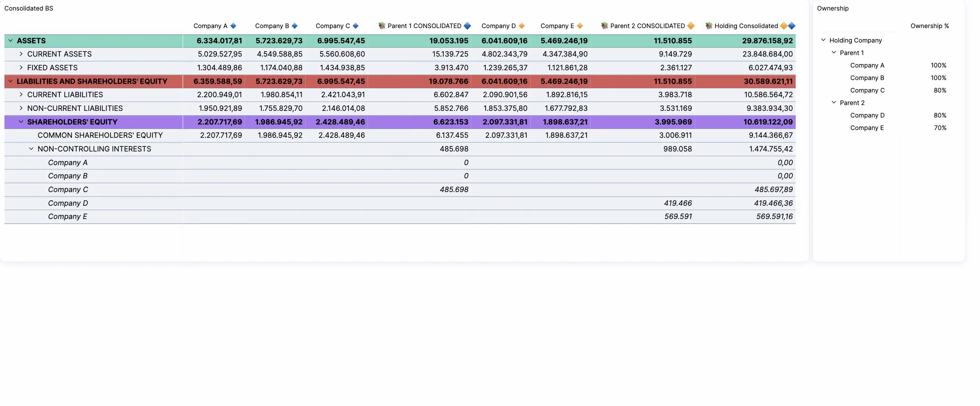Collapse the SHAREHOLDERS' EQUITY section
Screen dimensions: 980x406
click(21, 121)
